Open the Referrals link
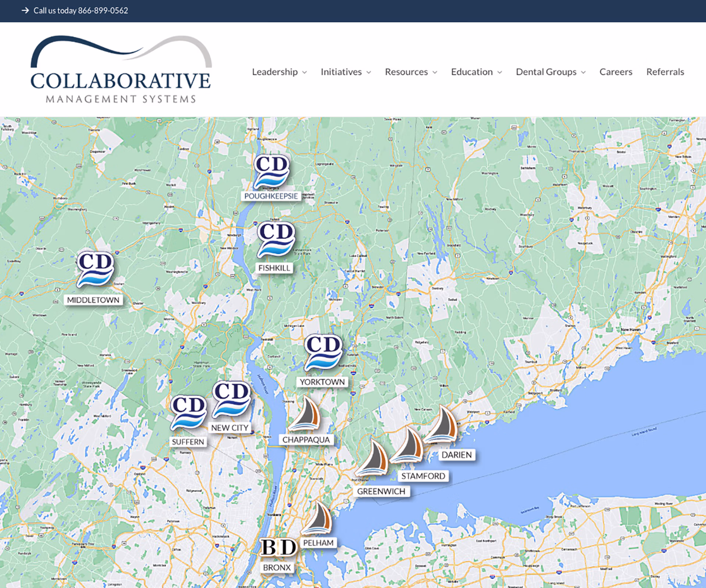The image size is (706, 588). [665, 72]
